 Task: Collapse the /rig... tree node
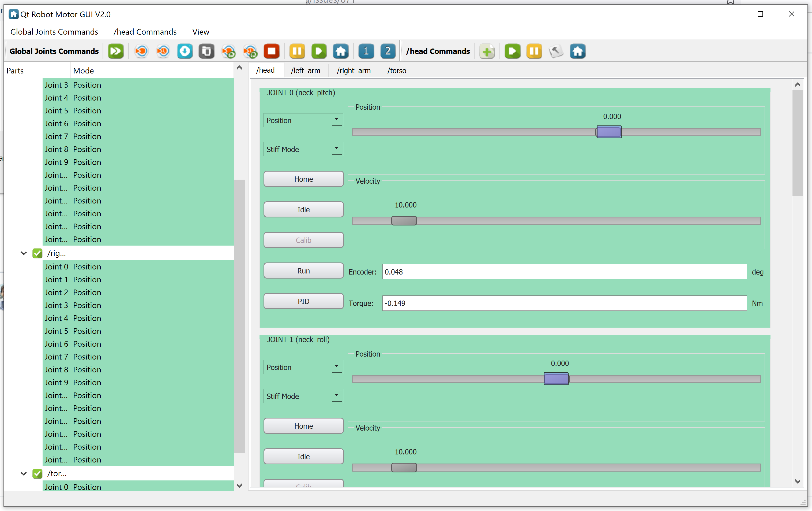pyautogui.click(x=24, y=253)
